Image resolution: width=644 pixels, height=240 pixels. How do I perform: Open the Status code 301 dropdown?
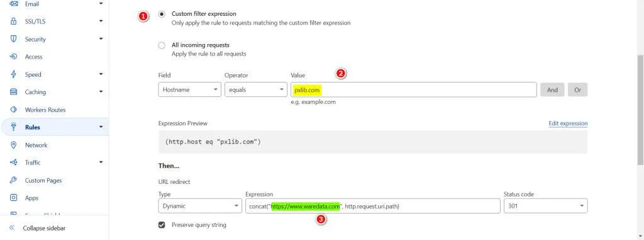pos(545,206)
